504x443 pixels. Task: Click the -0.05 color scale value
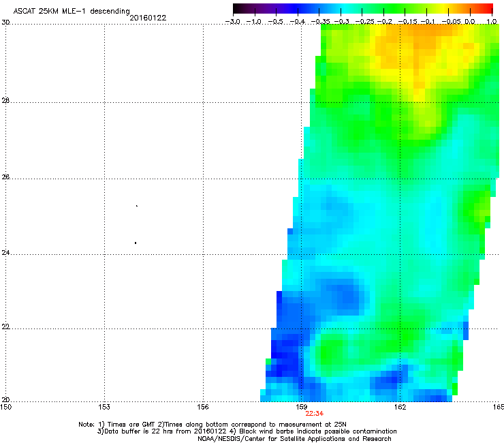(452, 22)
